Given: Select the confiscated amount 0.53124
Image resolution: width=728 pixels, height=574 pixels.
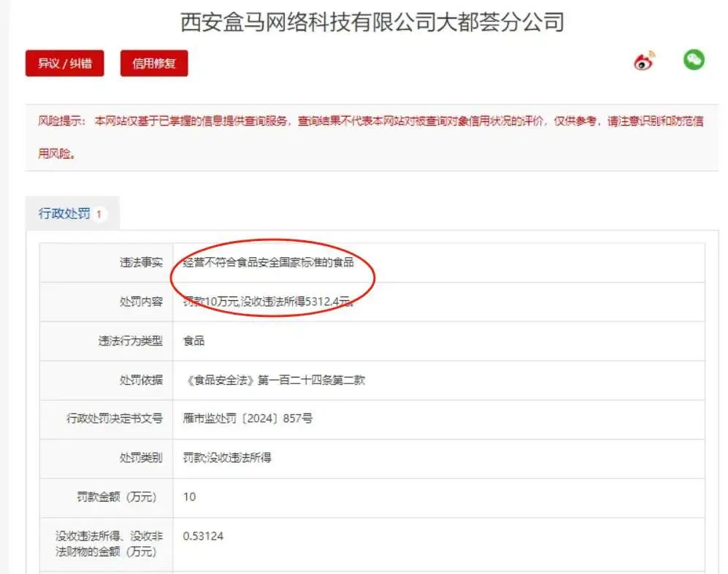Looking at the screenshot, I should [203, 536].
